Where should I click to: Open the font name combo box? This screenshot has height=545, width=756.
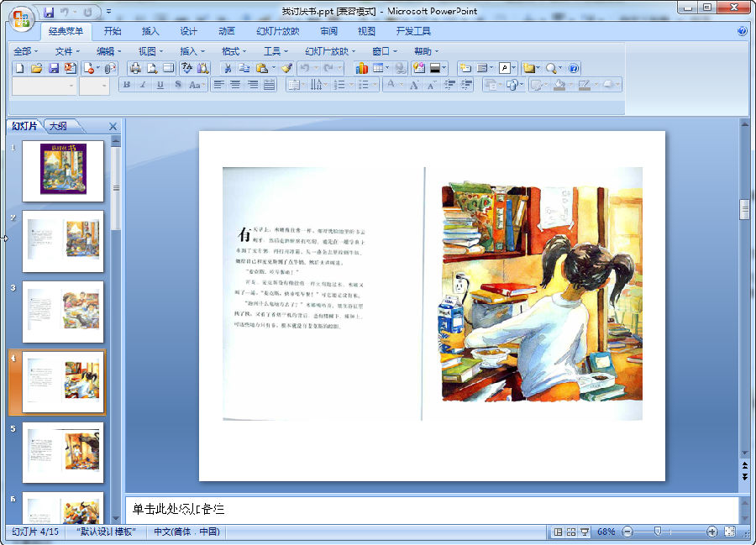point(44,86)
